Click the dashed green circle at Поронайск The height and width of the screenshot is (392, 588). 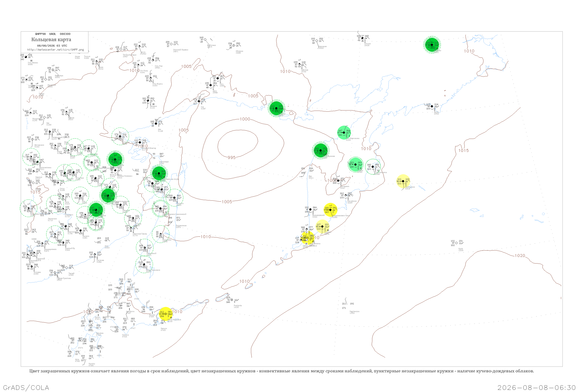point(161,234)
